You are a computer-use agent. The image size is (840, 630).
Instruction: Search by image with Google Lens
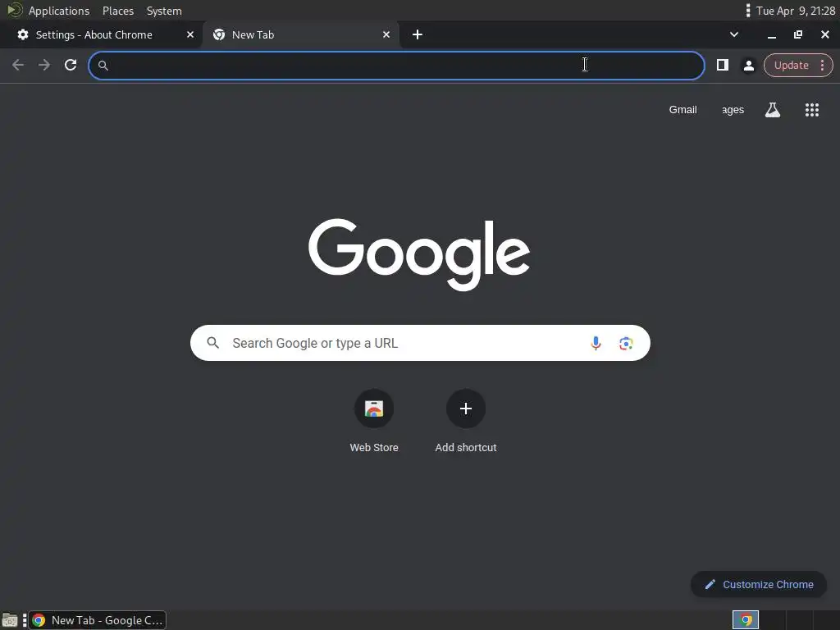click(626, 344)
